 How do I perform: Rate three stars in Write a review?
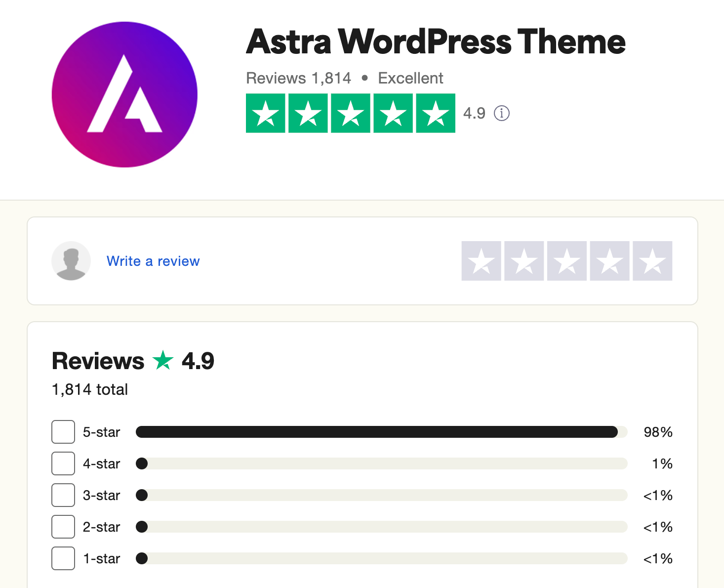[x=566, y=261]
